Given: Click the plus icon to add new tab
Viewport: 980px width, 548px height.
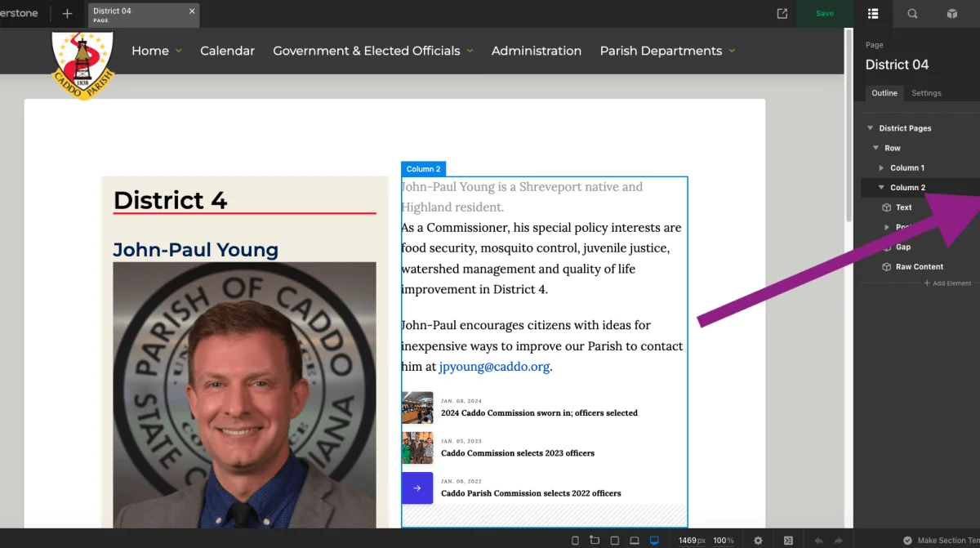Looking at the screenshot, I should 67,14.
